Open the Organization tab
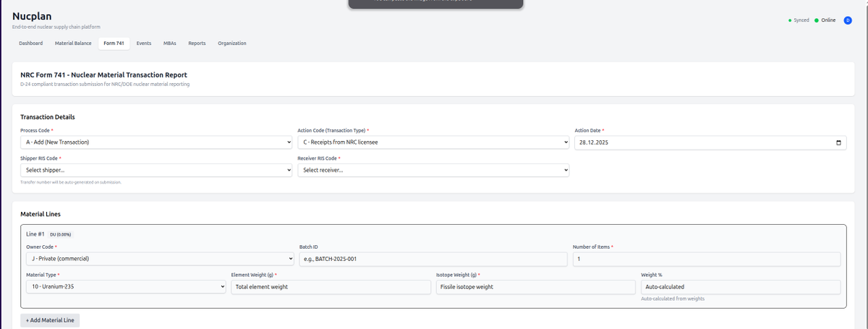Screen dimensions: 868x329 click(x=232, y=43)
